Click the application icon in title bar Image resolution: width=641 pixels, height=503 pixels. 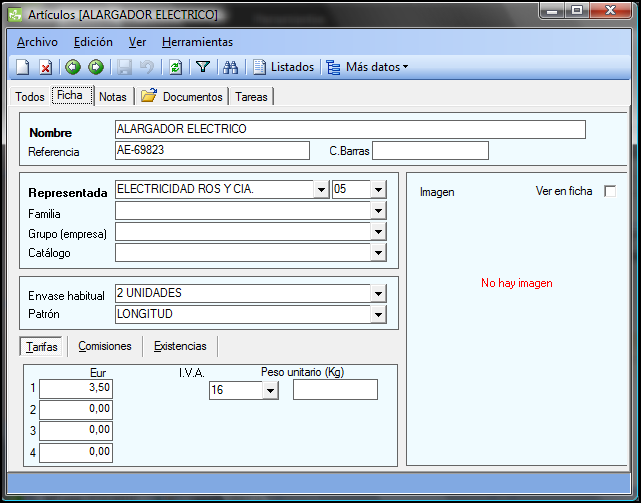15,15
